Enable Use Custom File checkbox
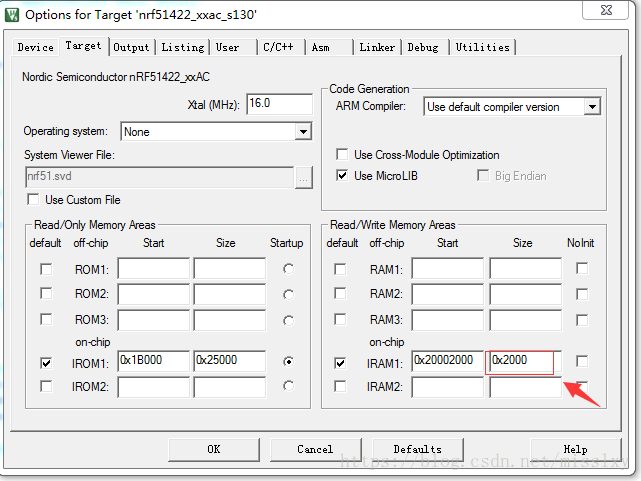 click(x=33, y=199)
